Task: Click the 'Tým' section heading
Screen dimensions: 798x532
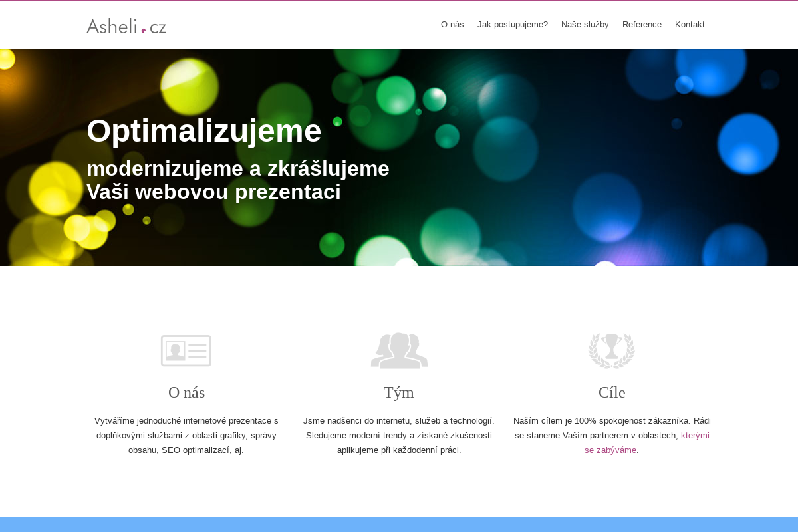Action: [x=399, y=392]
